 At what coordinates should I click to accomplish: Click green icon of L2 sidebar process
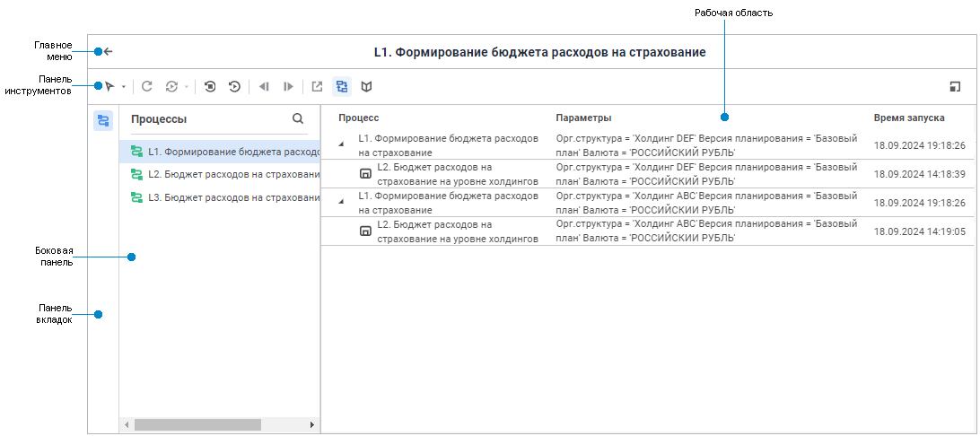click(136, 174)
